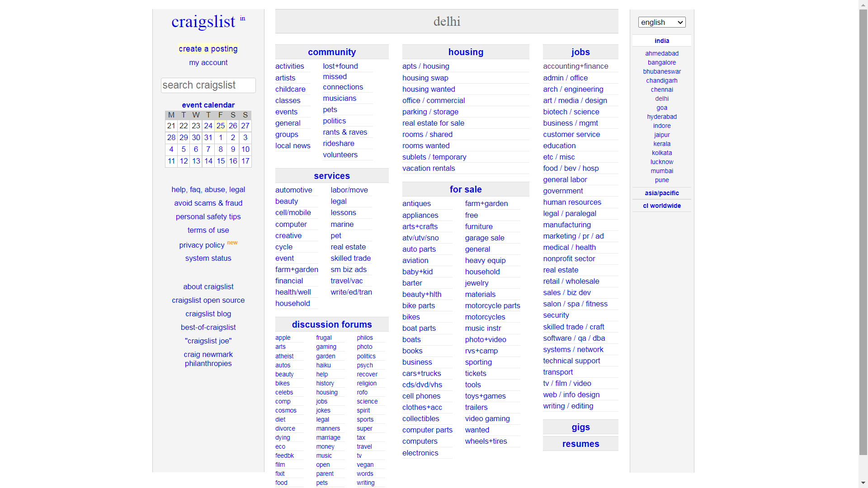Open write/ed/tran services link
Viewport: 868px width, 488px height.
tap(351, 292)
